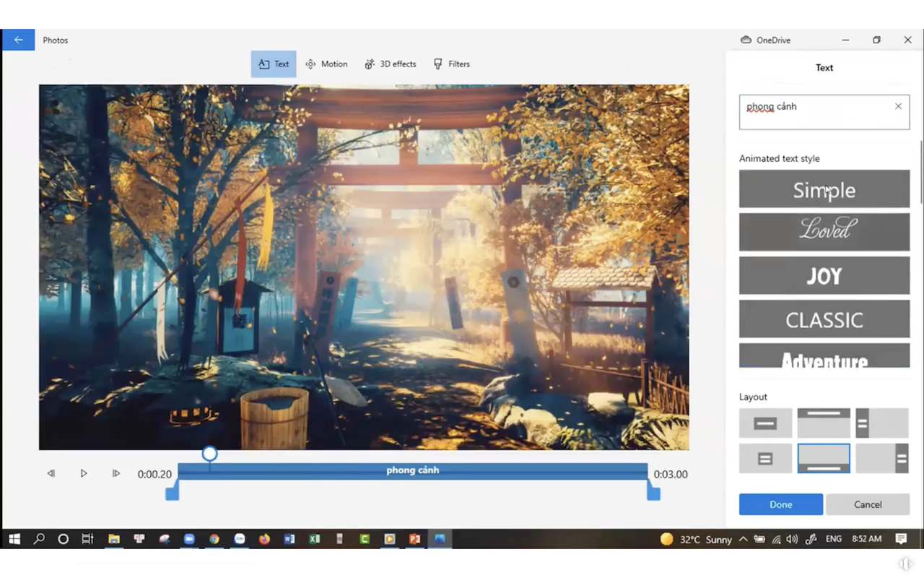924x578 pixels.
Task: Open the 3D effects tab
Action: [390, 64]
